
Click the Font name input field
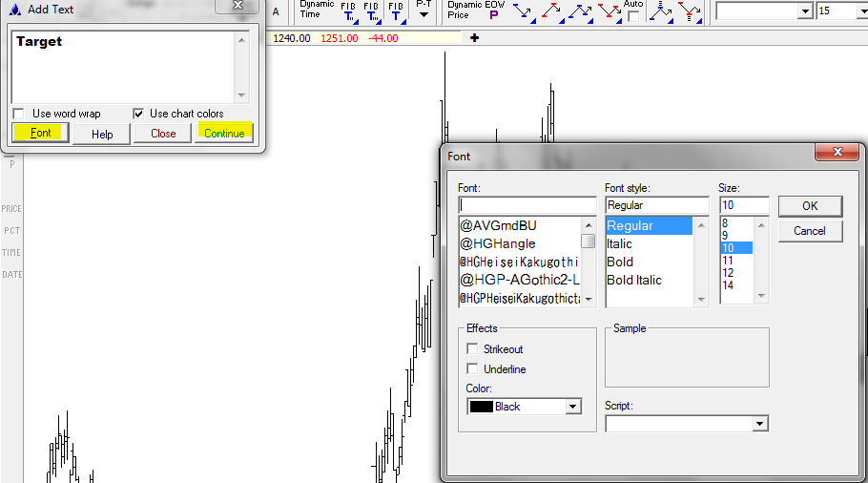(x=527, y=205)
